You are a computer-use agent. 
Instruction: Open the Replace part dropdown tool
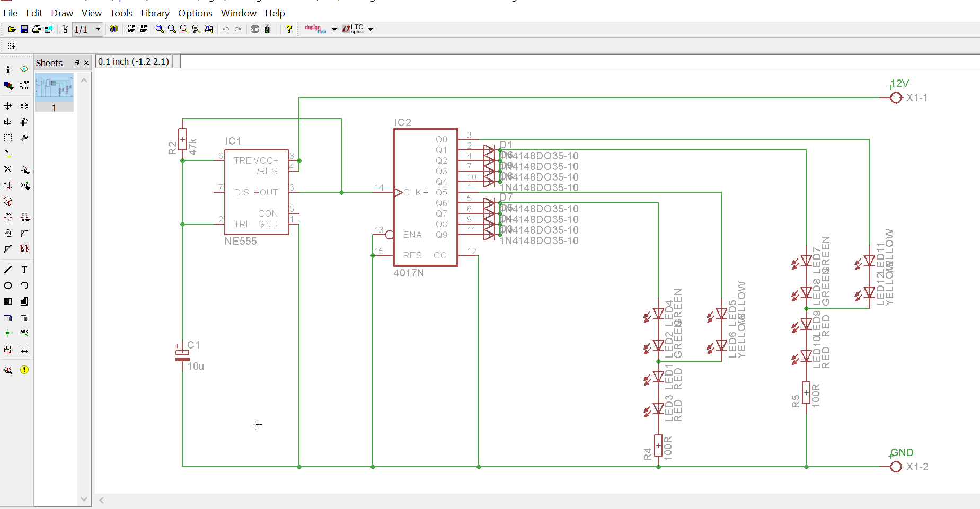pos(24,186)
